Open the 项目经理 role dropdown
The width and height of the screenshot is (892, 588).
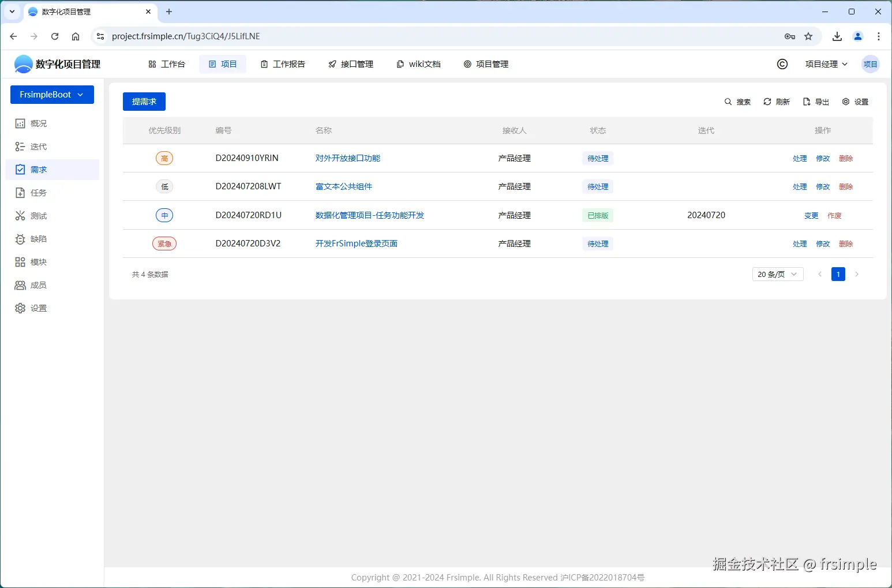(826, 64)
